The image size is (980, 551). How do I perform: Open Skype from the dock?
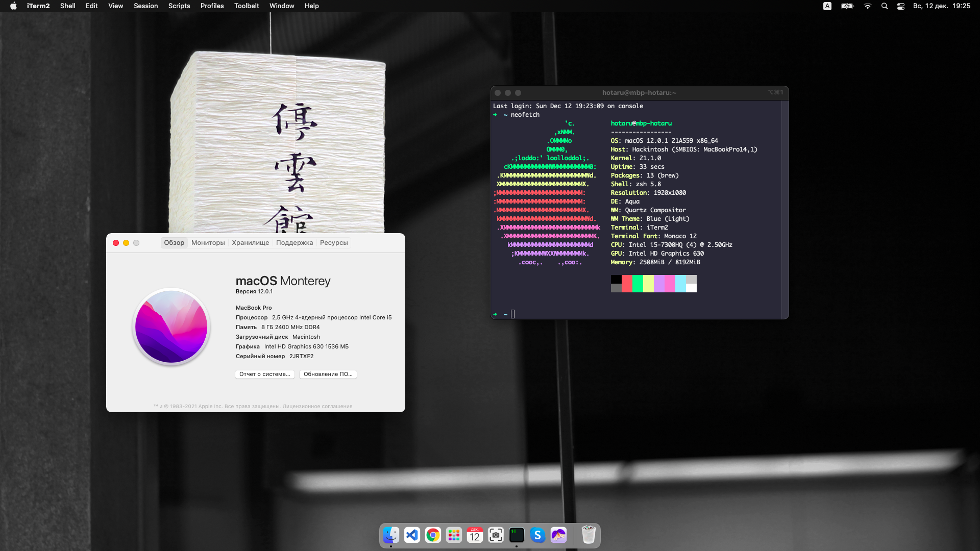pos(537,535)
